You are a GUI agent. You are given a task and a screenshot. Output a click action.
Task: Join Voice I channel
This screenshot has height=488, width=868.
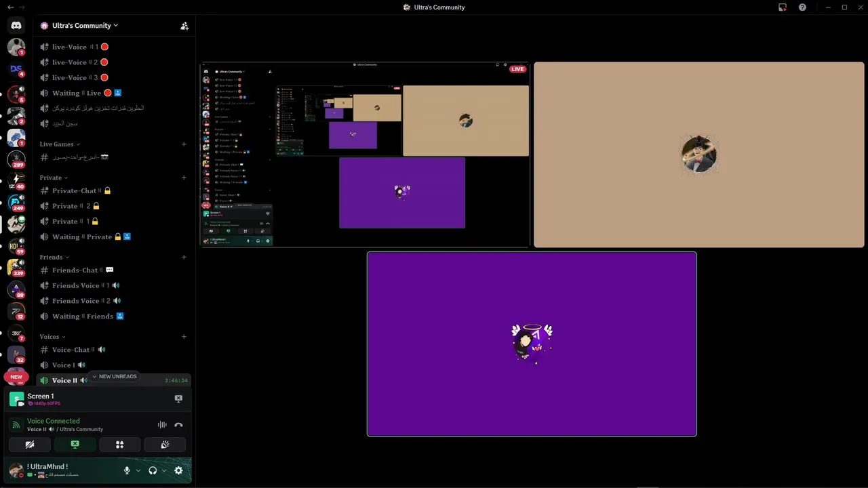[114, 365]
